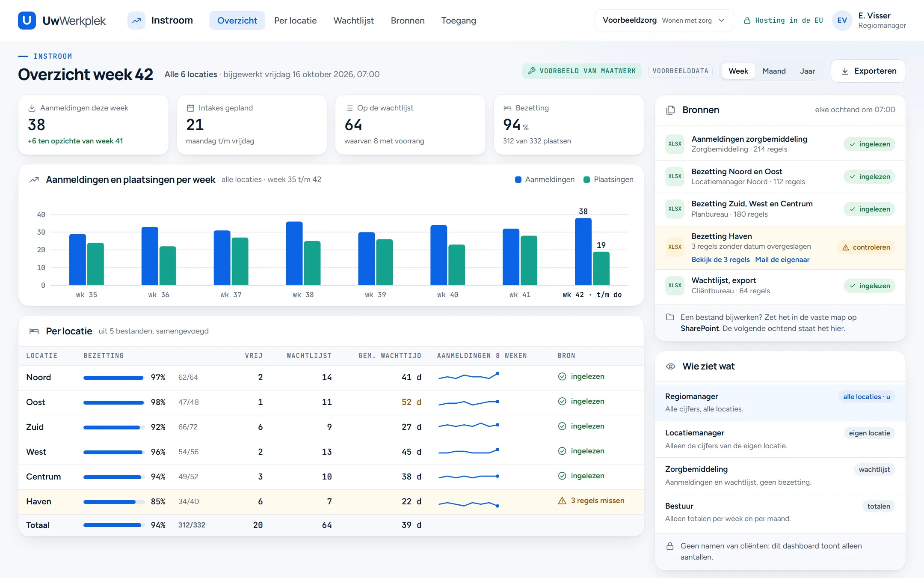Click the warning triangle in Haven row
924x578 pixels.
click(562, 501)
